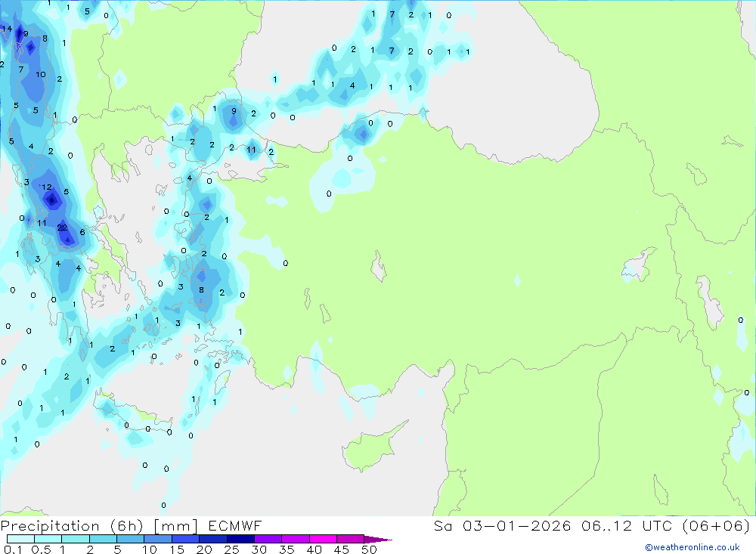Click the '25' legend scale label
Image resolution: width=756 pixels, height=554 pixels.
[x=232, y=549]
